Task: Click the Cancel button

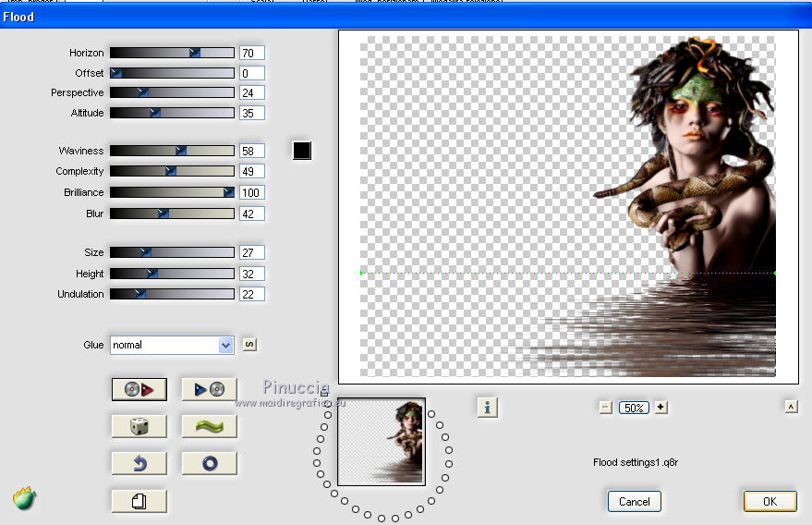Action: (635, 501)
